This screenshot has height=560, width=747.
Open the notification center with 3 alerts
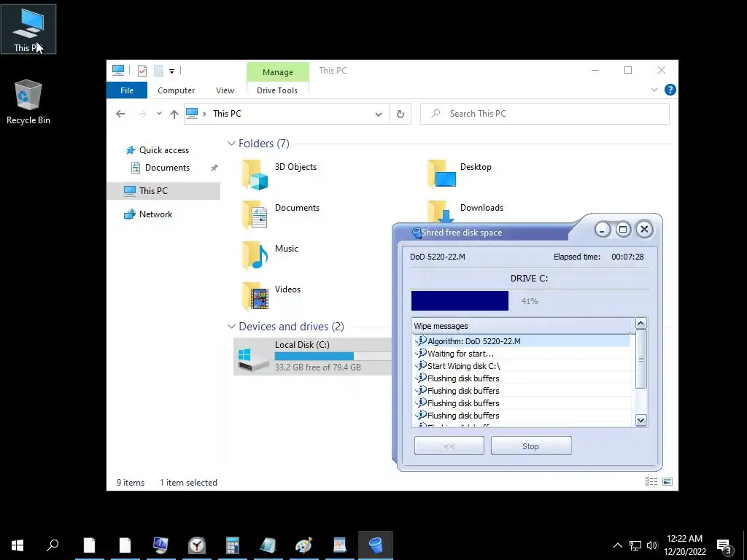(724, 547)
